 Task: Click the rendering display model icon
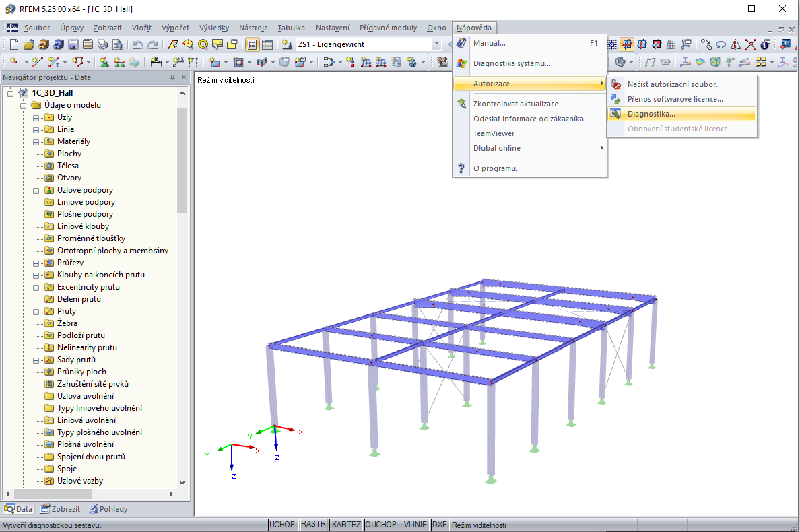620,62
